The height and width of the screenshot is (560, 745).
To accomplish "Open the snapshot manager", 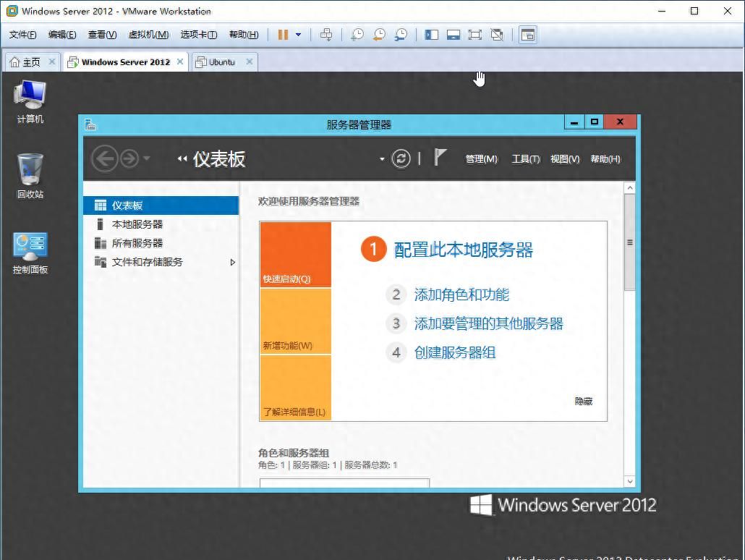I will click(401, 34).
